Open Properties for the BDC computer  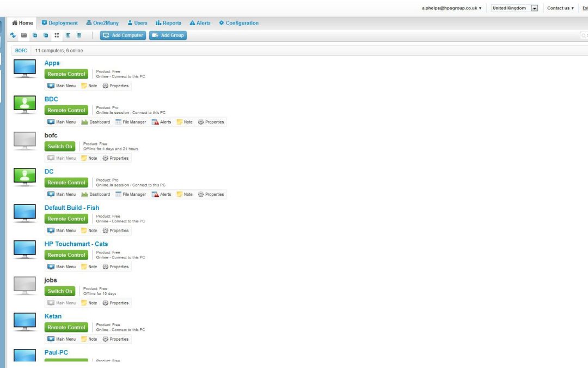click(x=211, y=122)
